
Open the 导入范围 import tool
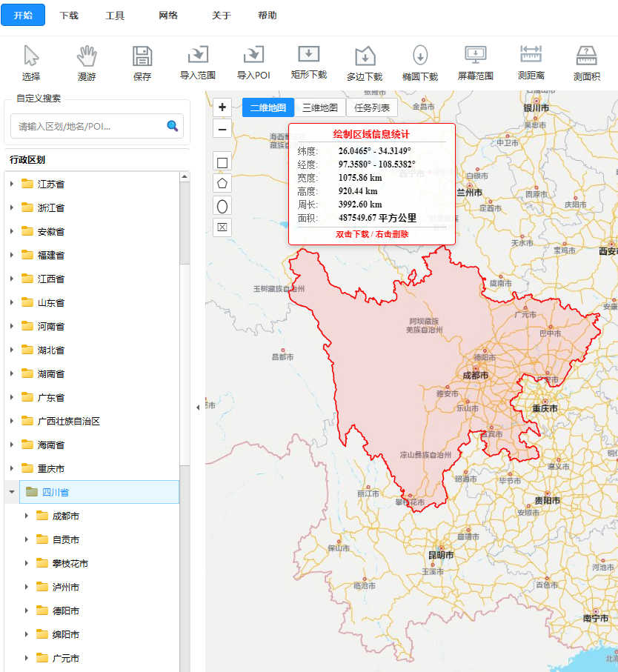pos(198,63)
